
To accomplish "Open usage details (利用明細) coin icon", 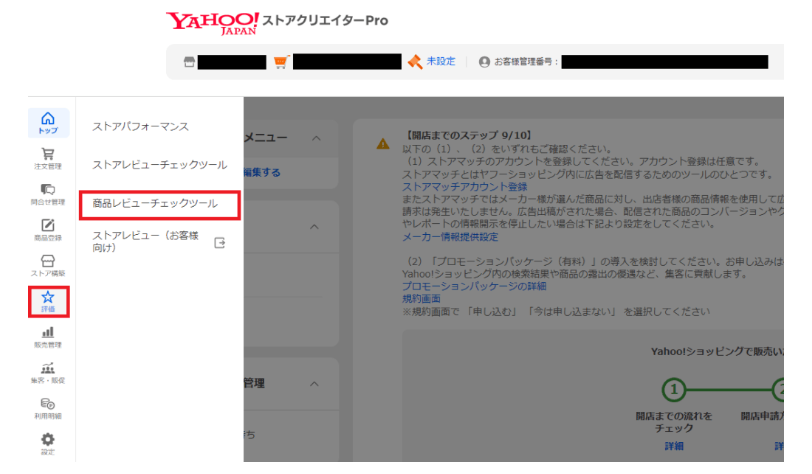I will click(x=48, y=407).
